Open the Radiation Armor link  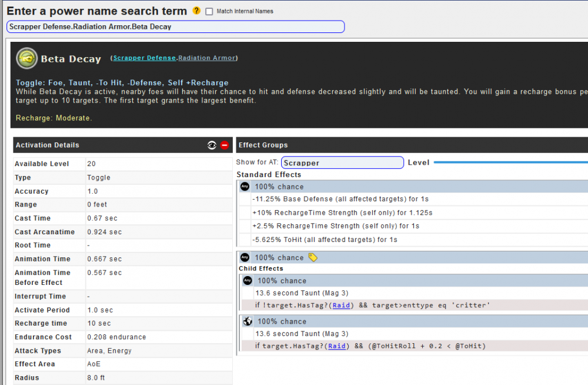[206, 58]
